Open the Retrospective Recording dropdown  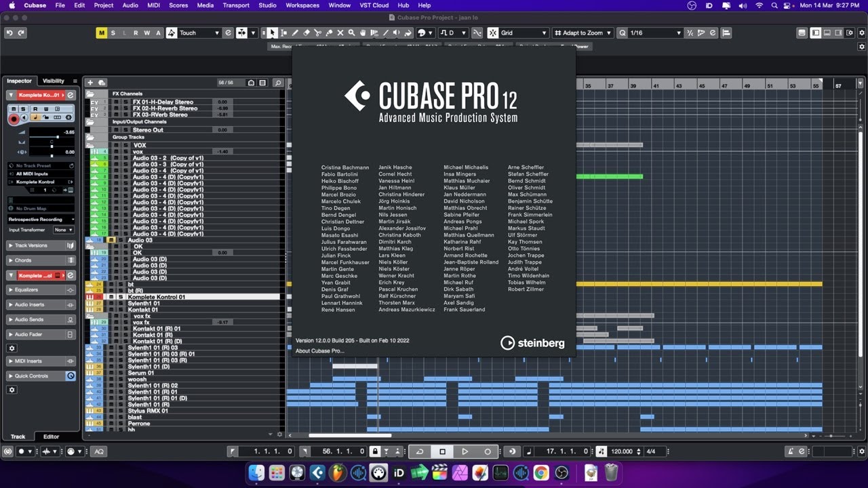point(41,219)
